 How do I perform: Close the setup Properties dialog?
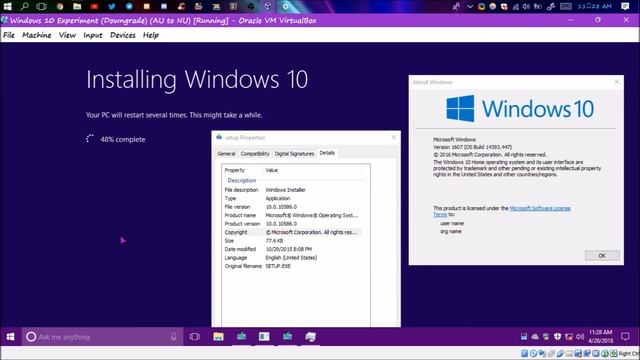(393, 137)
